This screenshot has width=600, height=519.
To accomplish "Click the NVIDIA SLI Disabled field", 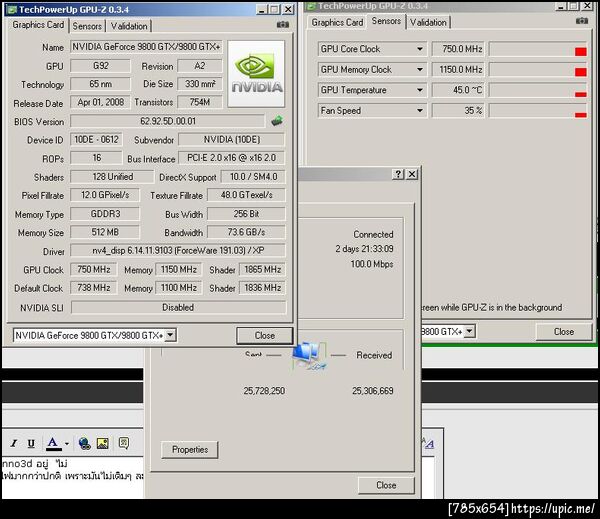I will pyautogui.click(x=178, y=307).
